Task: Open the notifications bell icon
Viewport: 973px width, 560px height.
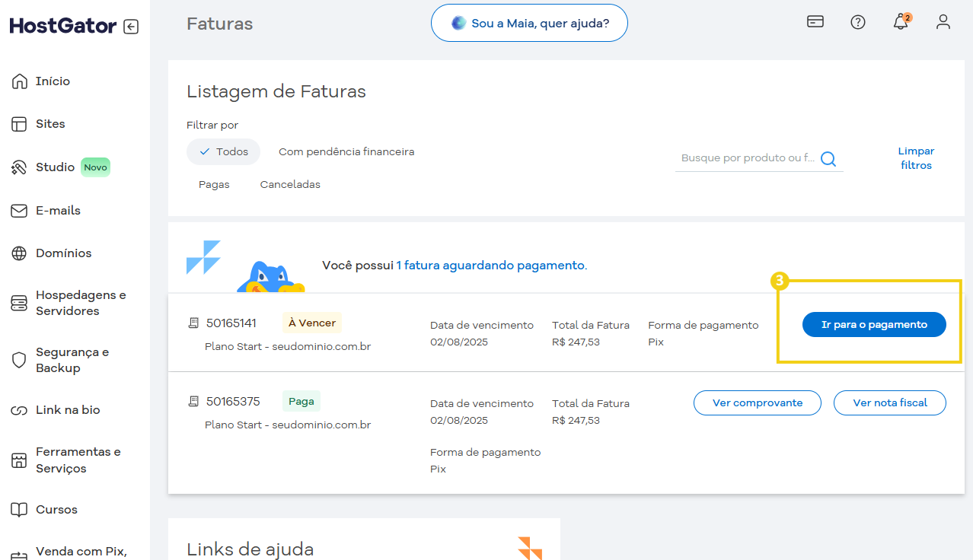Action: (901, 21)
